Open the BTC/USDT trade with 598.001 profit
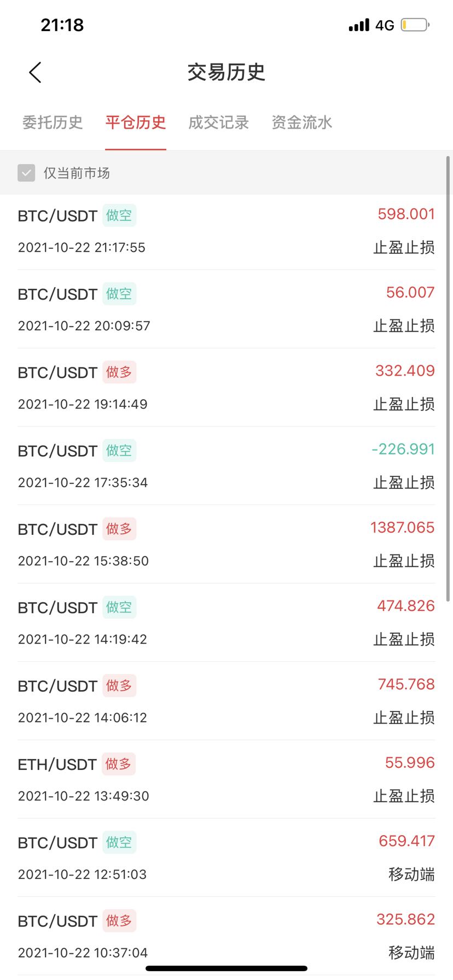 click(x=226, y=231)
